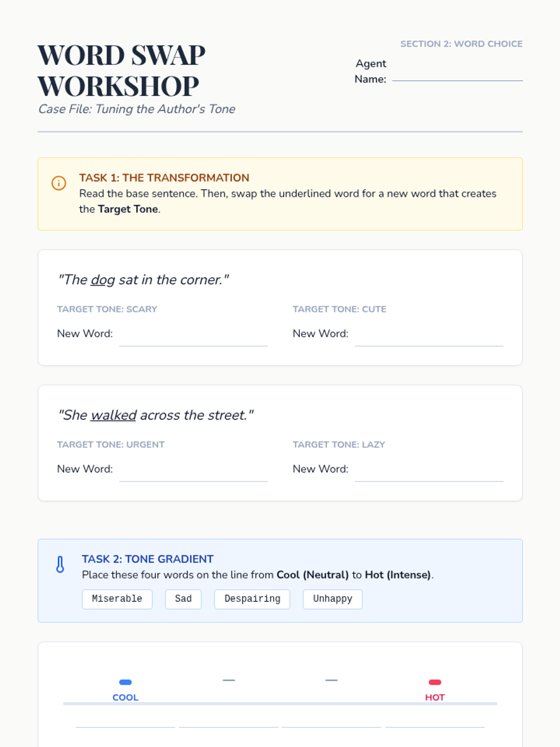Viewport: 560px width, 747px height.
Task: Select the URGENT tone New Word field
Action: click(193, 474)
